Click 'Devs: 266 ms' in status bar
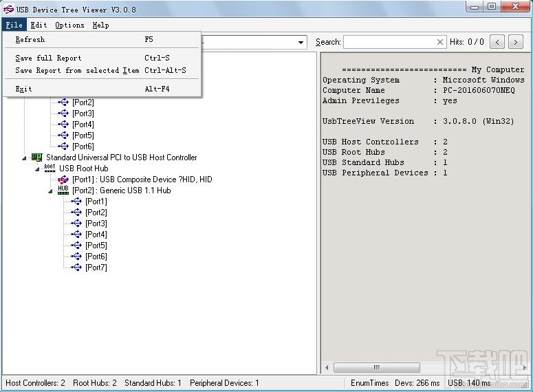Screen dimensions: 533x392 click(x=417, y=383)
